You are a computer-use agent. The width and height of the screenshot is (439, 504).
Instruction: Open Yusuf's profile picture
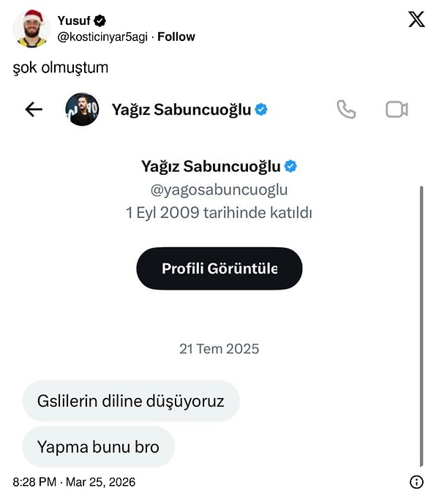pos(31,29)
